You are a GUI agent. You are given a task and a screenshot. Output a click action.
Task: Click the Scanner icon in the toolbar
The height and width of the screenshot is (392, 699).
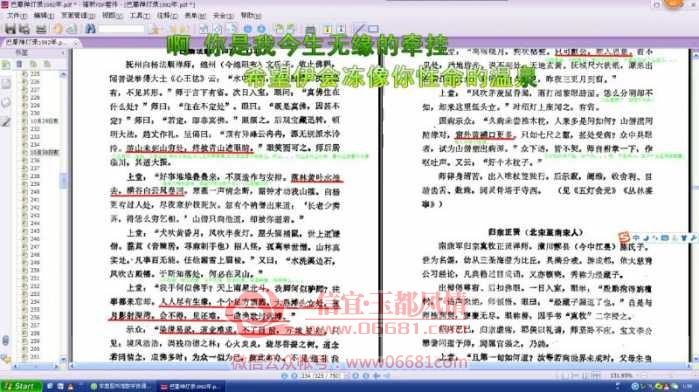41,29
